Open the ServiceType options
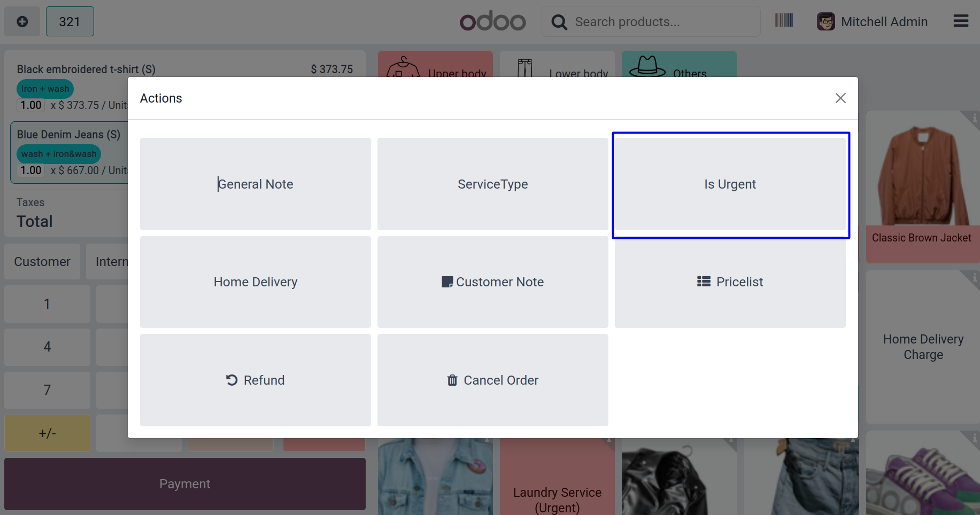This screenshot has width=980, height=515. (x=492, y=184)
